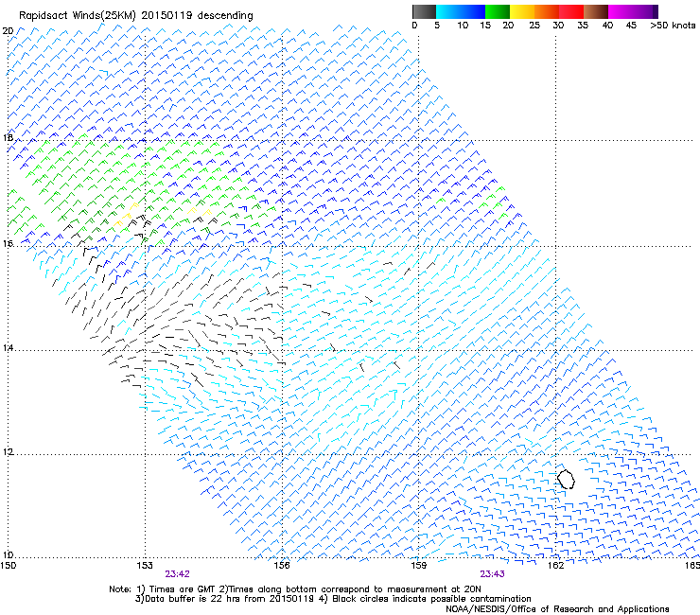Click the longitude label 159

(419, 566)
